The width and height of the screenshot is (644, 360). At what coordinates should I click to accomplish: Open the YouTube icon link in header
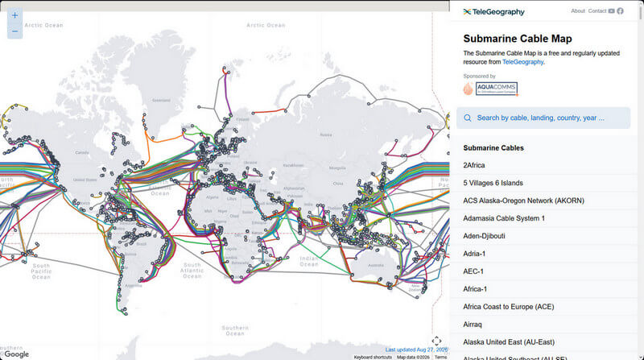pos(611,11)
